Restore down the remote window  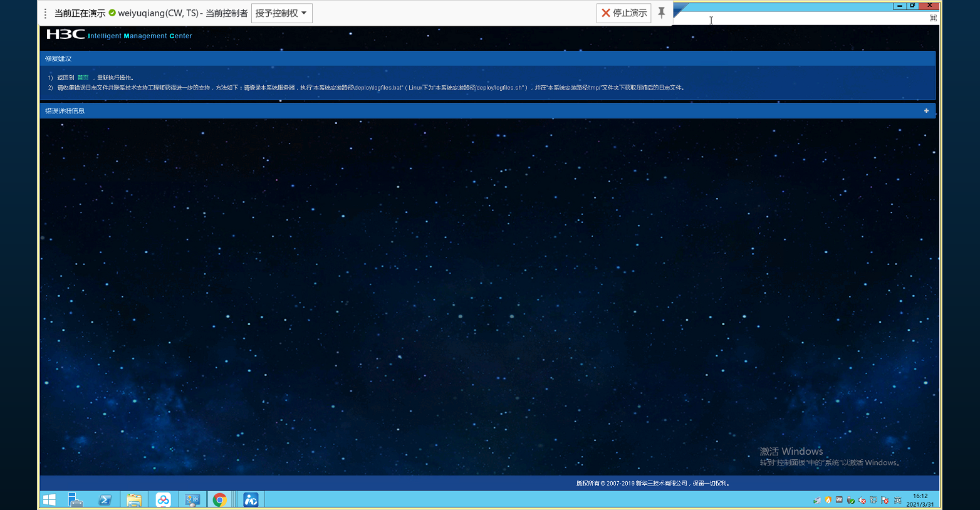click(x=912, y=6)
